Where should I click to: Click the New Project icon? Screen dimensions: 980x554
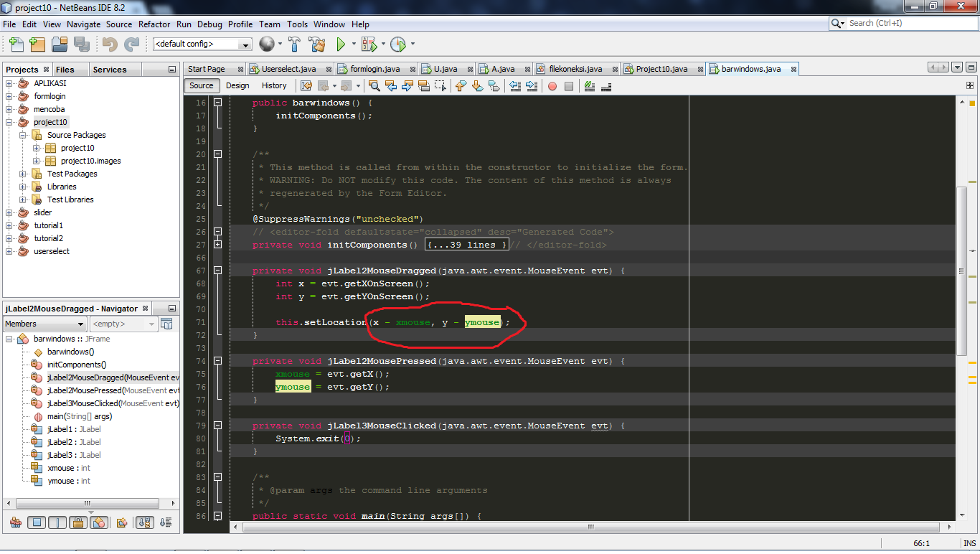point(37,44)
